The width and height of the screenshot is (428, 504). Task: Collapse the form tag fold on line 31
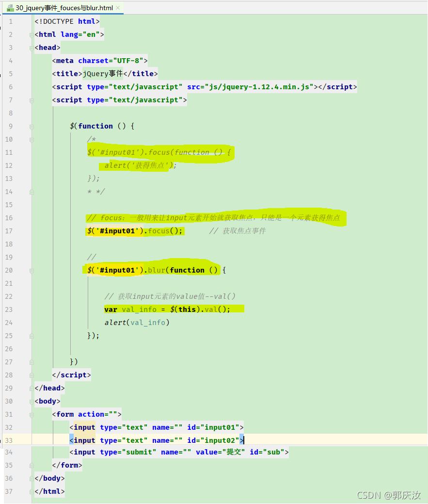tap(32, 415)
